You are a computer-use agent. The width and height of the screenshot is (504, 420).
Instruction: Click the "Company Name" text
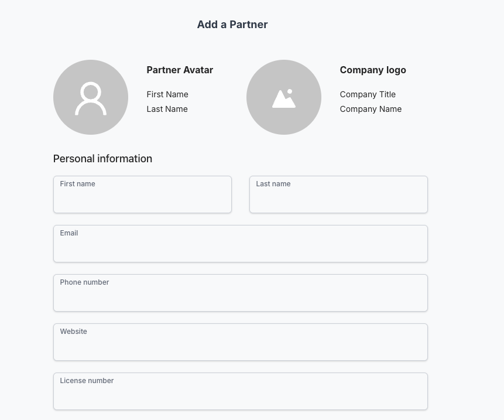[371, 109]
